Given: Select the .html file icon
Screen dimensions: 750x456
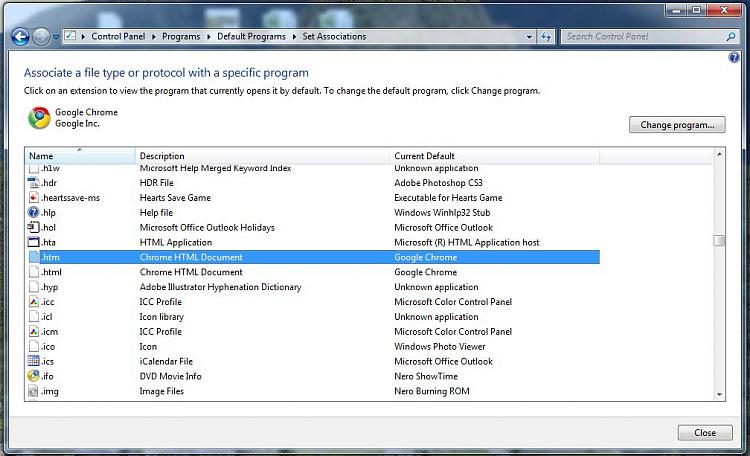Looking at the screenshot, I should [33, 272].
